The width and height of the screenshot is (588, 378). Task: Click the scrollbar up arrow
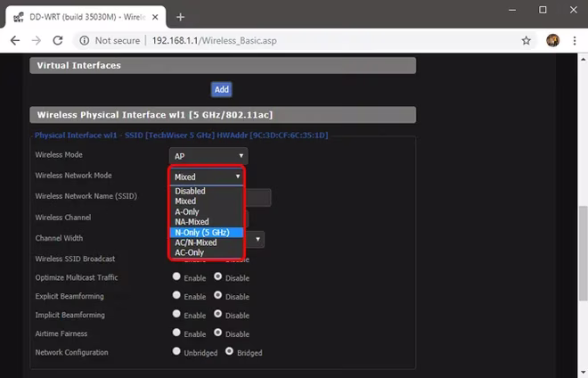coord(583,60)
